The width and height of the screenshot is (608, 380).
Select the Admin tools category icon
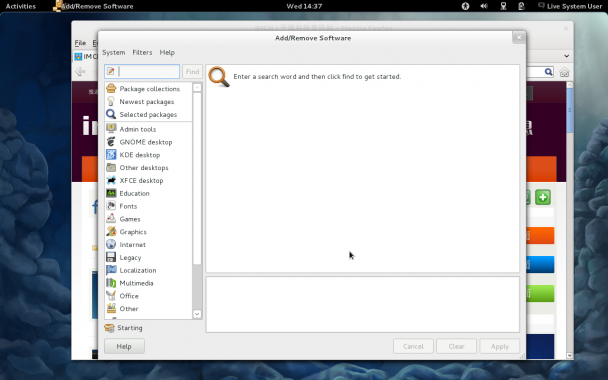[x=111, y=129]
